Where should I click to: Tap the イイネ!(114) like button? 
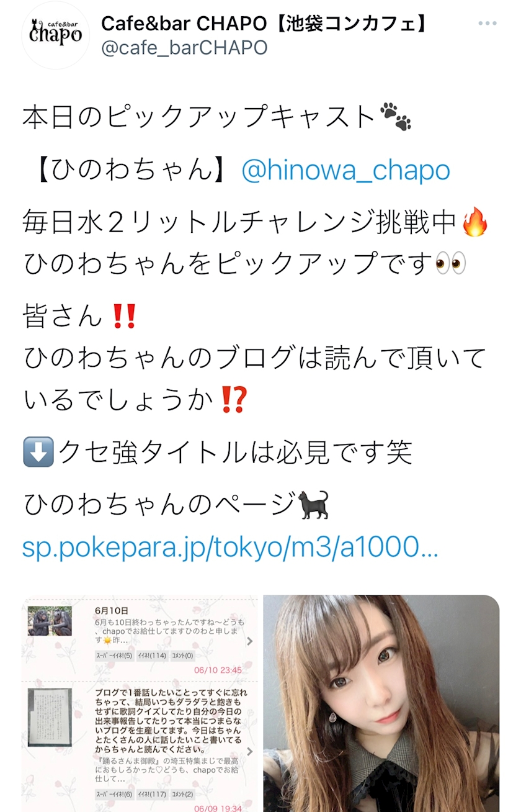click(x=152, y=656)
